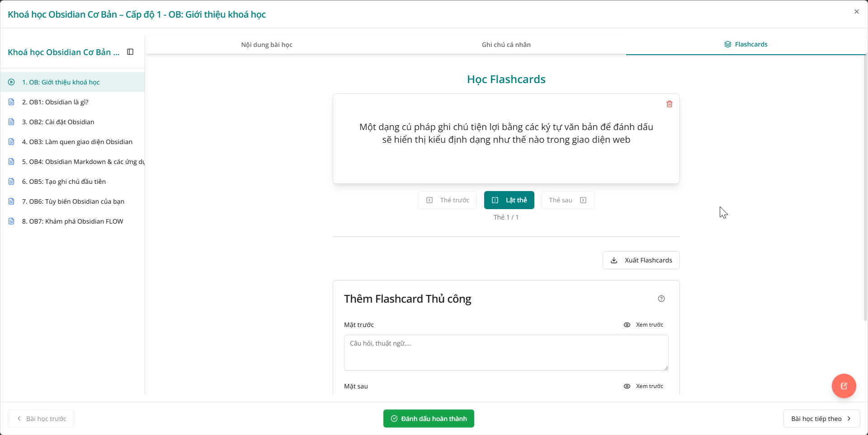
Task: Mark lesson complete with Đánh dấu hoàn thành
Action: coord(428,418)
